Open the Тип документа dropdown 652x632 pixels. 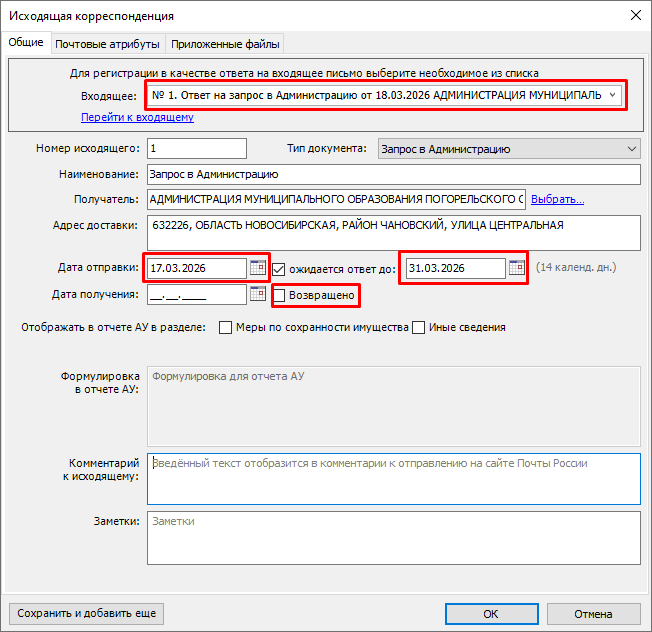pos(630,149)
